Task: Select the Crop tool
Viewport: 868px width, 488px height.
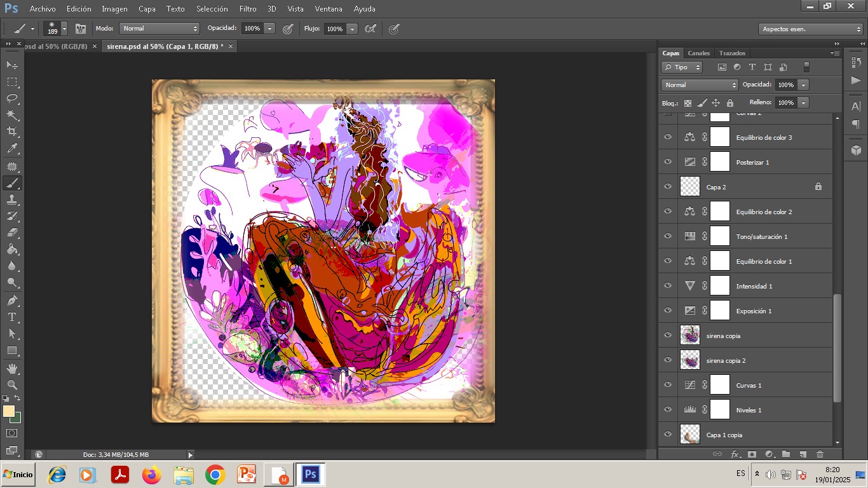Action: click(12, 132)
